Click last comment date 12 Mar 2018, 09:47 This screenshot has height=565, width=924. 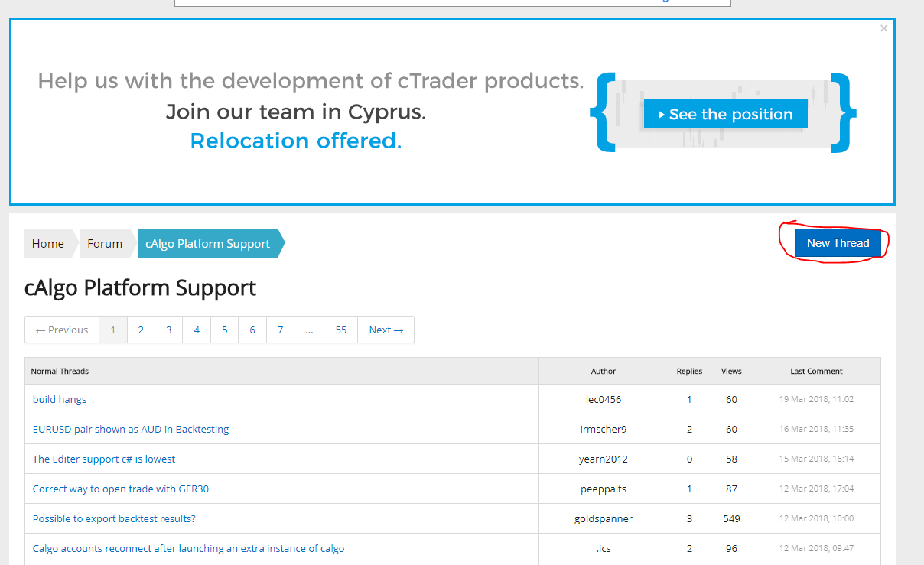tap(816, 548)
